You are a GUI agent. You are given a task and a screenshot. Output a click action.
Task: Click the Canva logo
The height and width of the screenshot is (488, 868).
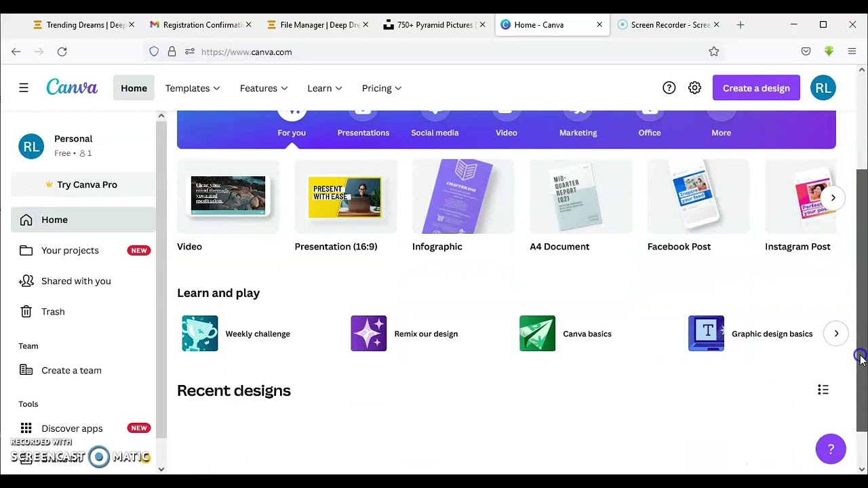coord(72,87)
